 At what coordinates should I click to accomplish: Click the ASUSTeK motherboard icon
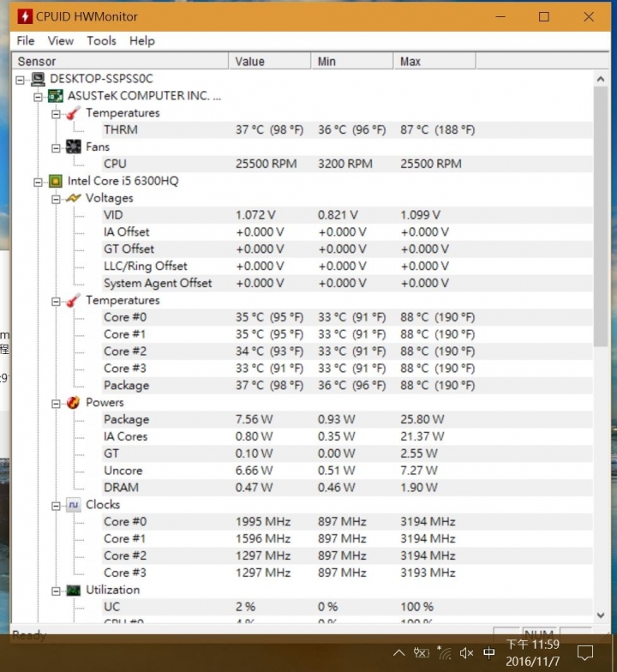tap(56, 96)
